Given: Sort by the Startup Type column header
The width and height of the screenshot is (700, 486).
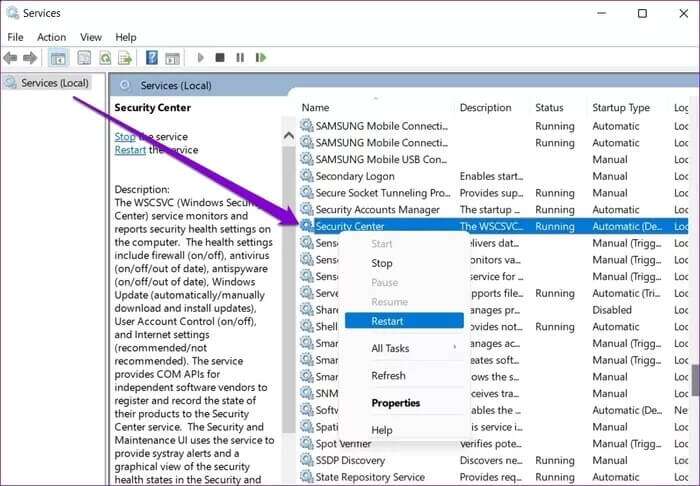Looking at the screenshot, I should [621, 108].
